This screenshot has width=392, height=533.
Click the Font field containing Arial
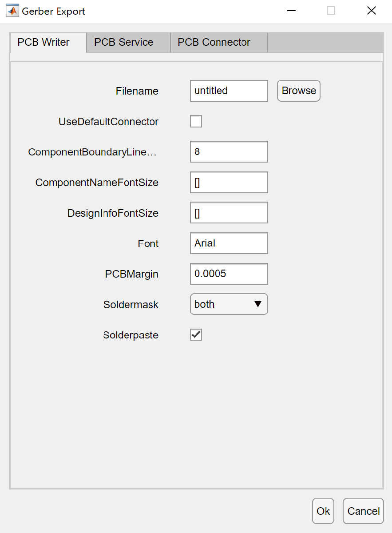(x=229, y=243)
